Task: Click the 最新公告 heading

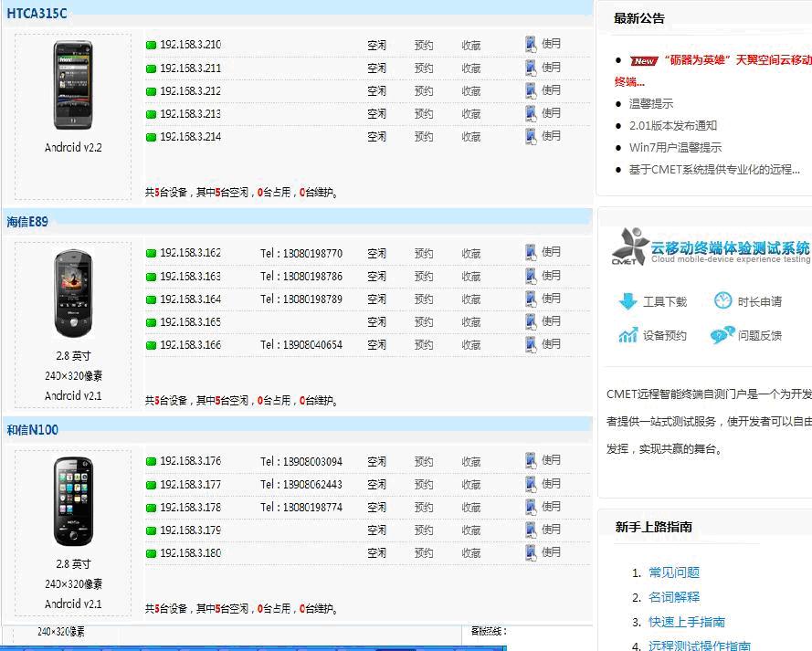Action: click(x=639, y=18)
